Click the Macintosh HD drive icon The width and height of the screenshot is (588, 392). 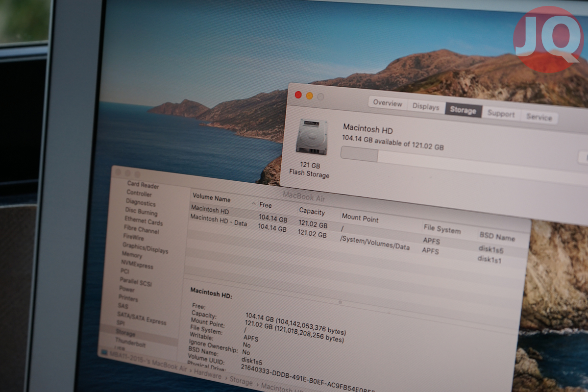tap(311, 137)
